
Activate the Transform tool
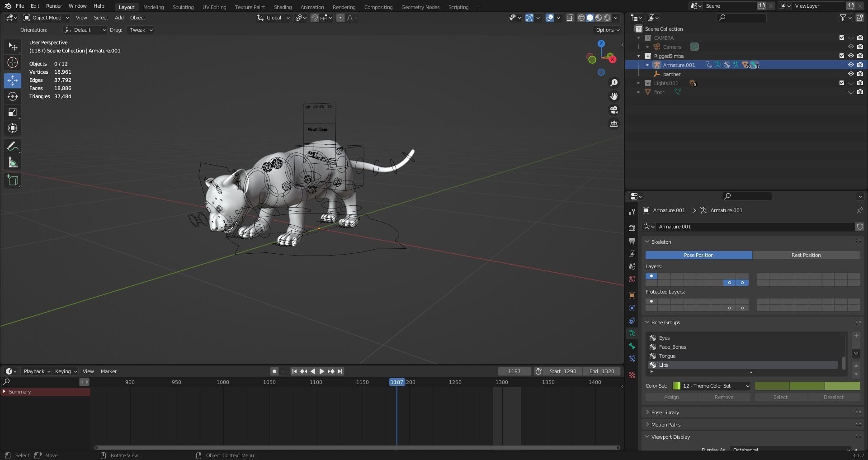[x=13, y=128]
